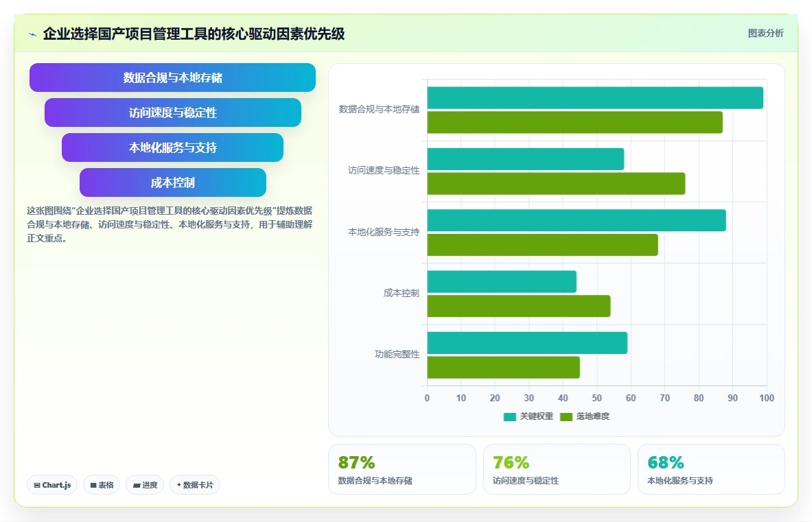Click the x-axis tick value 100
Image resolution: width=812 pixels, height=522 pixels.
point(767,398)
